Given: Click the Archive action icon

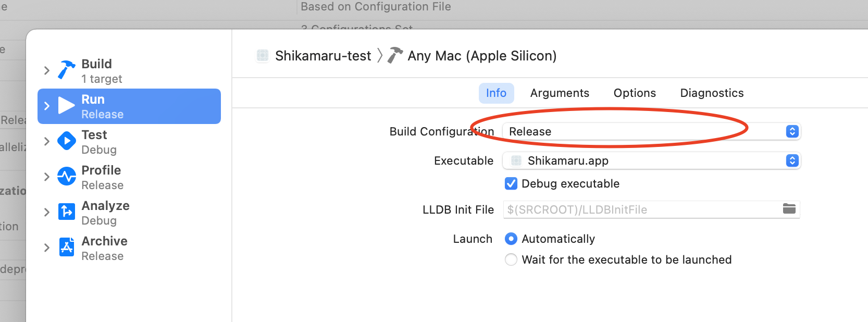Looking at the screenshot, I should pyautogui.click(x=66, y=247).
